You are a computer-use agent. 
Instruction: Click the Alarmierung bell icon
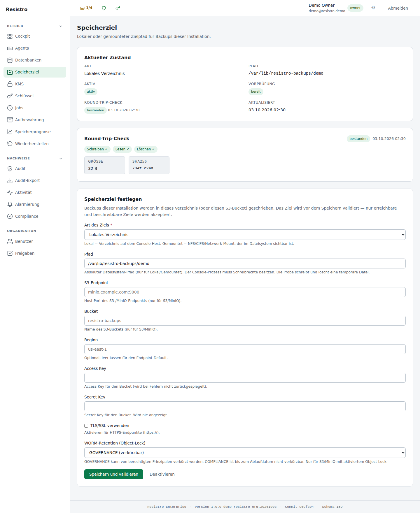click(x=10, y=205)
